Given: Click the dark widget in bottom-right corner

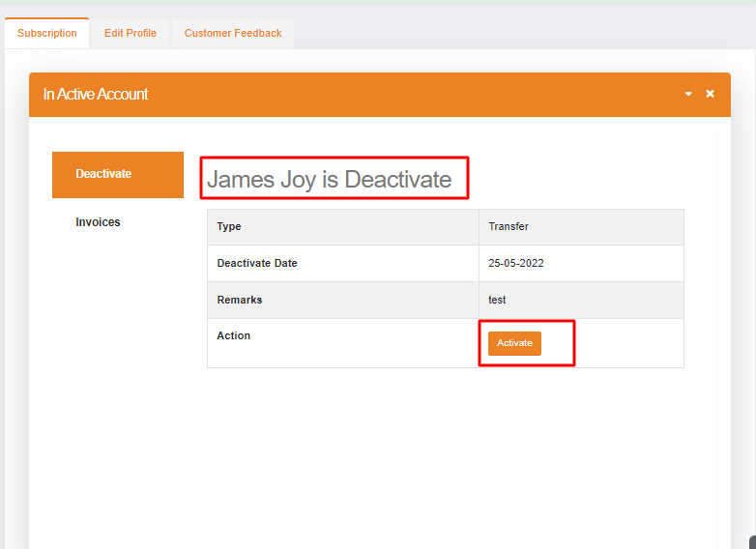Looking at the screenshot, I should point(751,543).
